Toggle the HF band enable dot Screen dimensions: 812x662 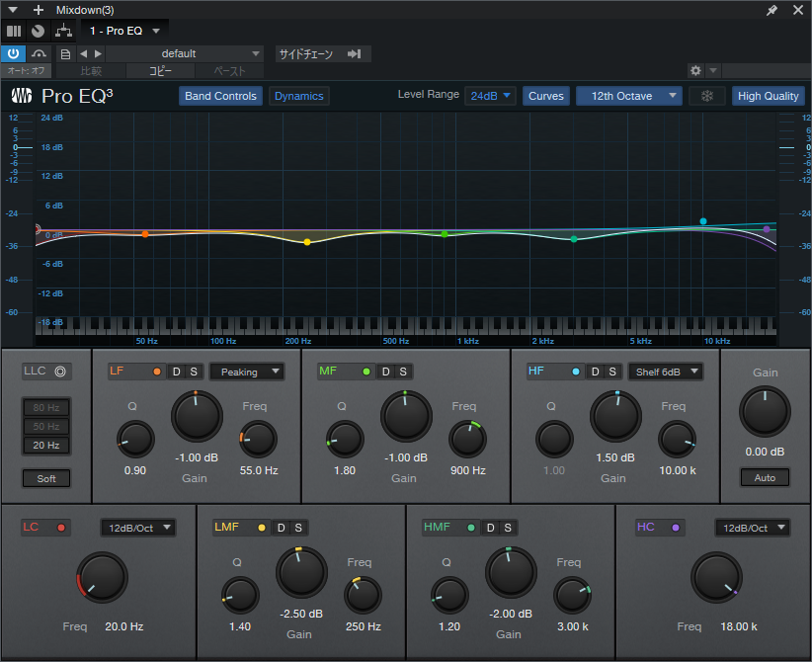tap(576, 372)
